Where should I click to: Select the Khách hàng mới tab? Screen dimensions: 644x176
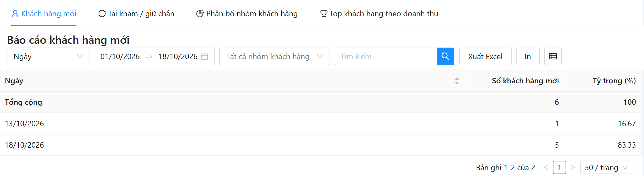(x=44, y=13)
